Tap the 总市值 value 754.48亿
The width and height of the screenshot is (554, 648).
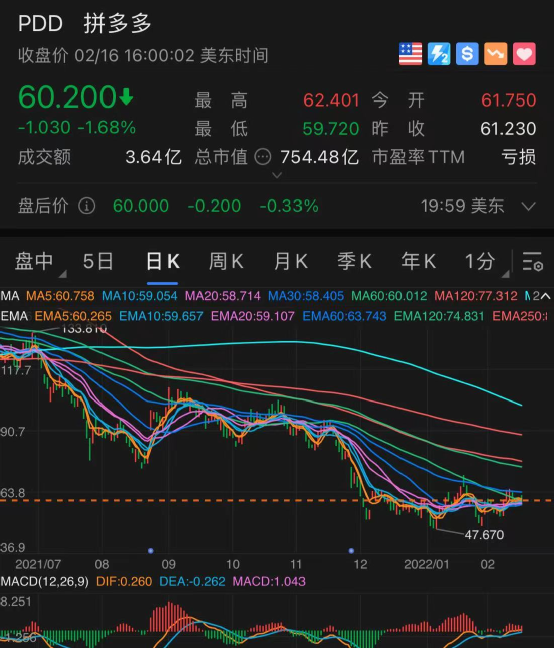tap(320, 157)
